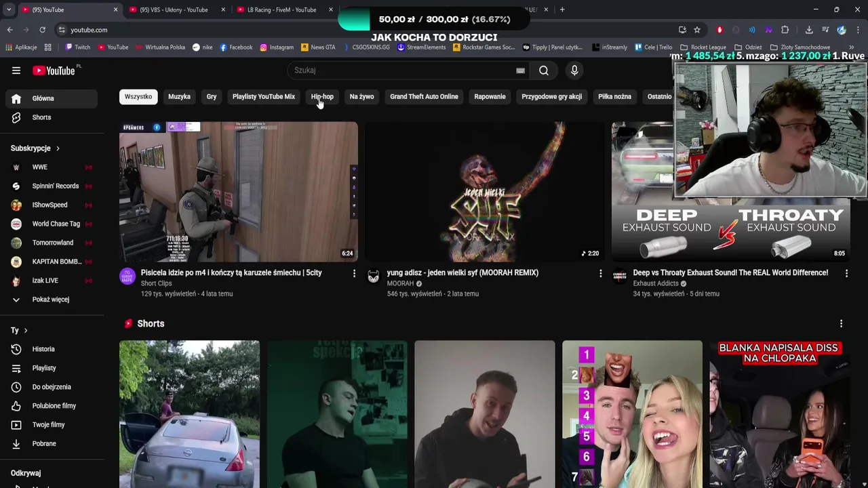Open Do obejrzenia watch later list
The width and height of the screenshot is (868, 488).
(x=52, y=387)
